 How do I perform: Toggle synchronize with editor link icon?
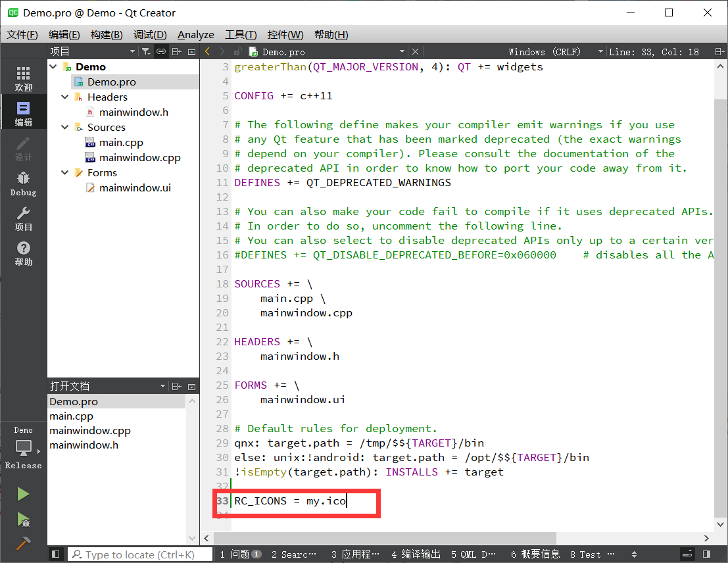pos(160,51)
